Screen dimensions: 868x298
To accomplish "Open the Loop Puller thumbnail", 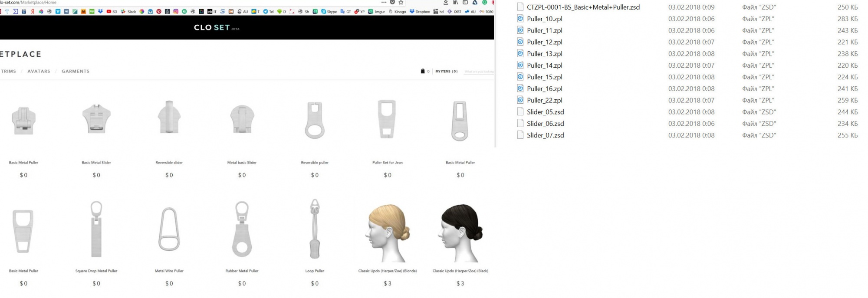I will [x=315, y=229].
